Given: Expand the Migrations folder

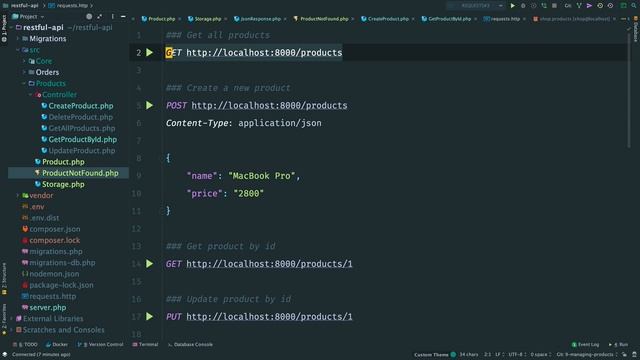Looking at the screenshot, I should 18,39.
